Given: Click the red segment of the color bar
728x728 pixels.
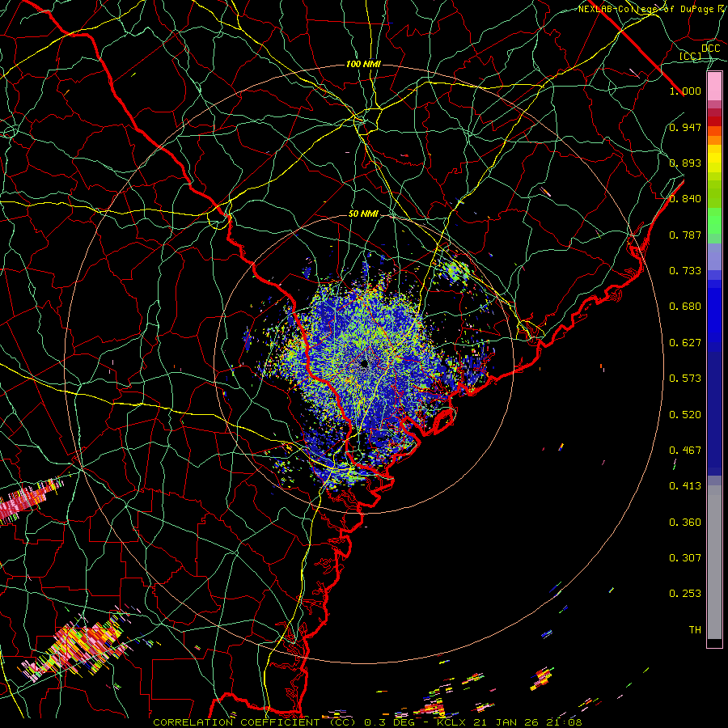Looking at the screenshot, I should click(x=714, y=121).
